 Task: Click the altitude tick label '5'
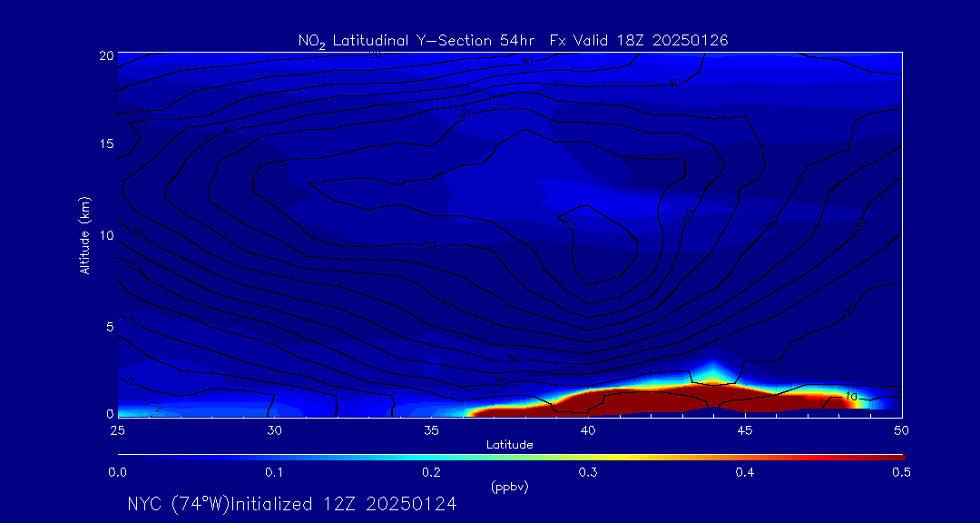tap(110, 327)
